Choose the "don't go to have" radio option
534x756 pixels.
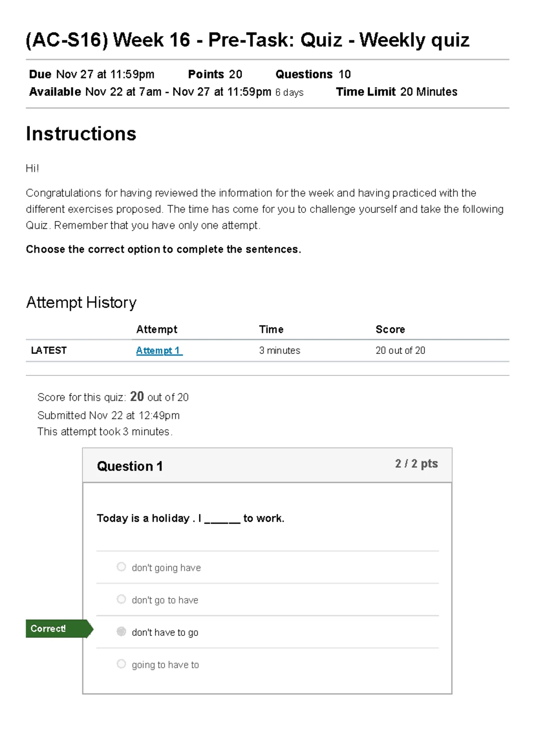click(121, 599)
